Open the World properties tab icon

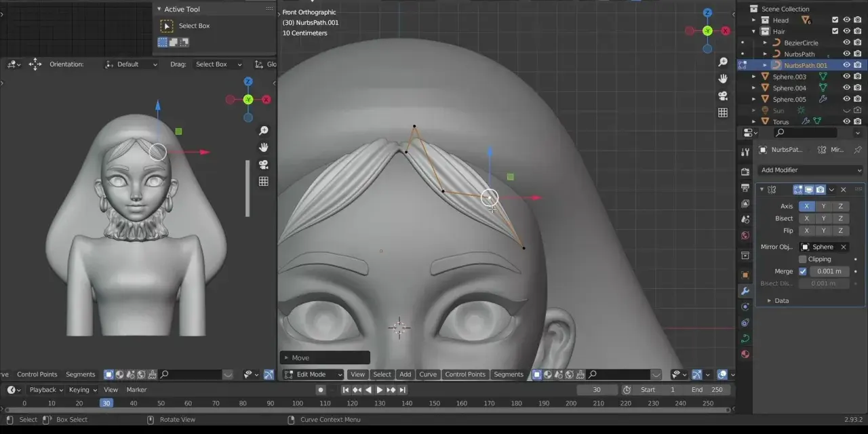tap(745, 236)
